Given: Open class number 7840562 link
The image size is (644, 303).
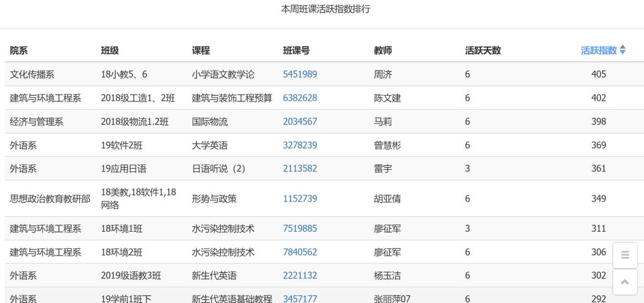Looking at the screenshot, I should pos(300,252).
